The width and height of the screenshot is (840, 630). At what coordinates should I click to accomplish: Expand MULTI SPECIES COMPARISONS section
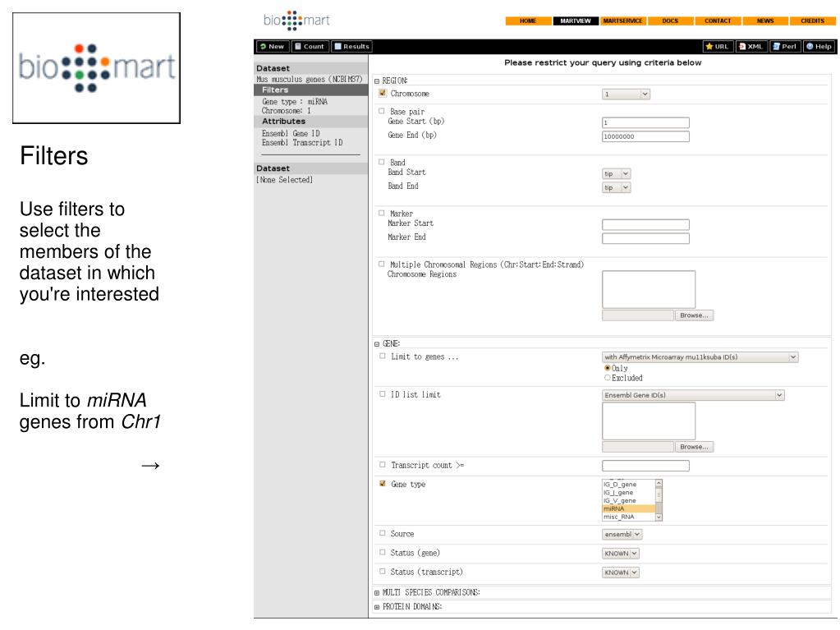click(x=377, y=593)
